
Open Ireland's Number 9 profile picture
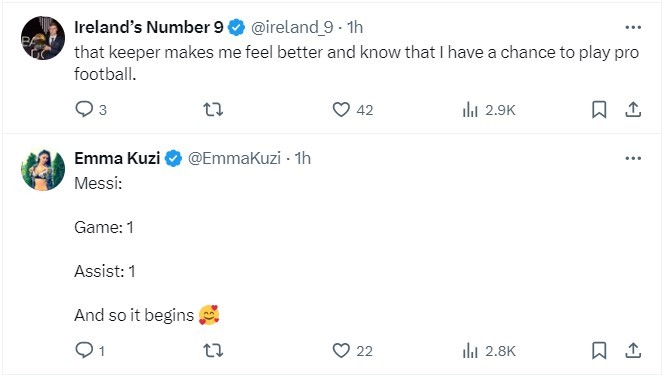click(x=43, y=38)
